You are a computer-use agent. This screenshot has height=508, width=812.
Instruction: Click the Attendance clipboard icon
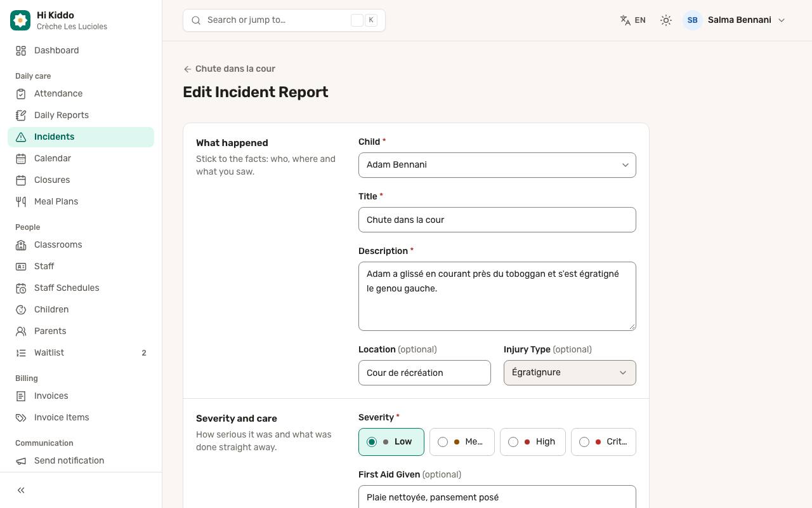click(21, 94)
